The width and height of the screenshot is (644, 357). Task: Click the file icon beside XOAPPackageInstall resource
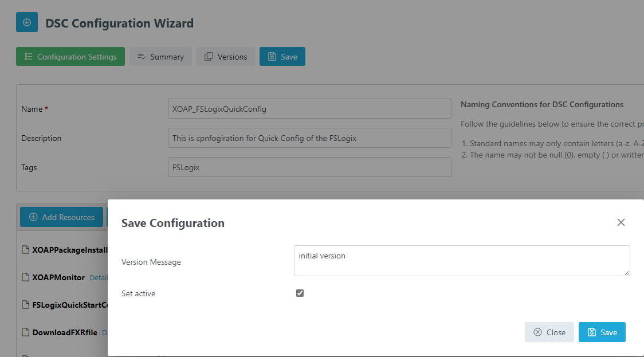tap(25, 249)
